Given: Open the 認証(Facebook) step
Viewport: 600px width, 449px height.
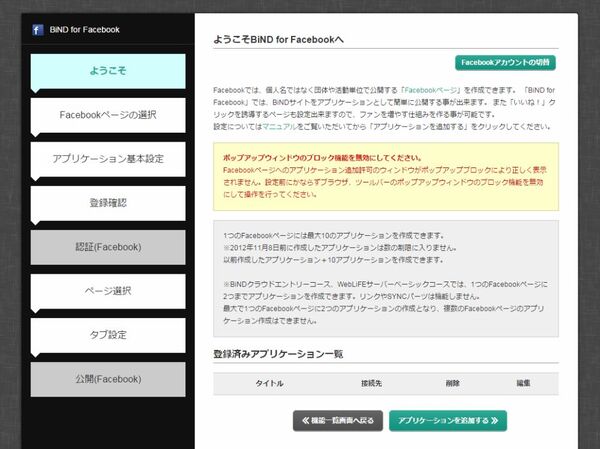Looking at the screenshot, I should 108,247.
